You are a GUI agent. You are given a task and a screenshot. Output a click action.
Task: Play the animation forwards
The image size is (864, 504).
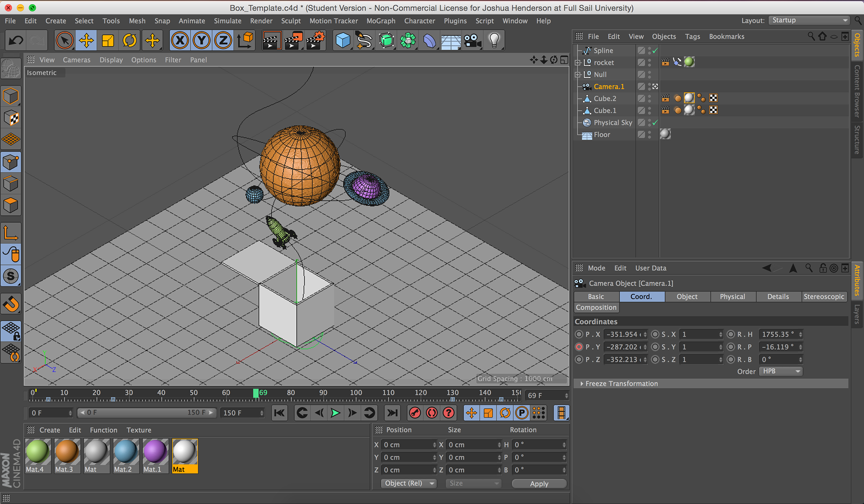point(335,413)
